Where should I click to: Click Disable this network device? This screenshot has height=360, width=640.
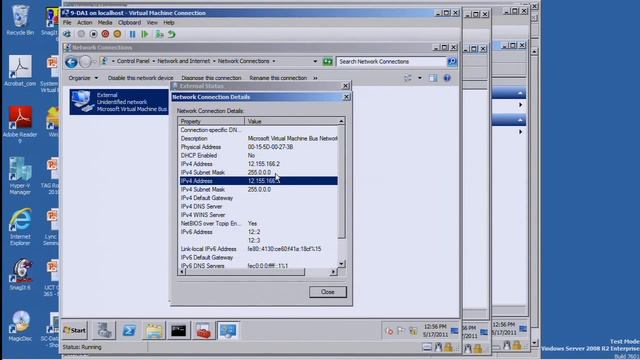coord(140,78)
